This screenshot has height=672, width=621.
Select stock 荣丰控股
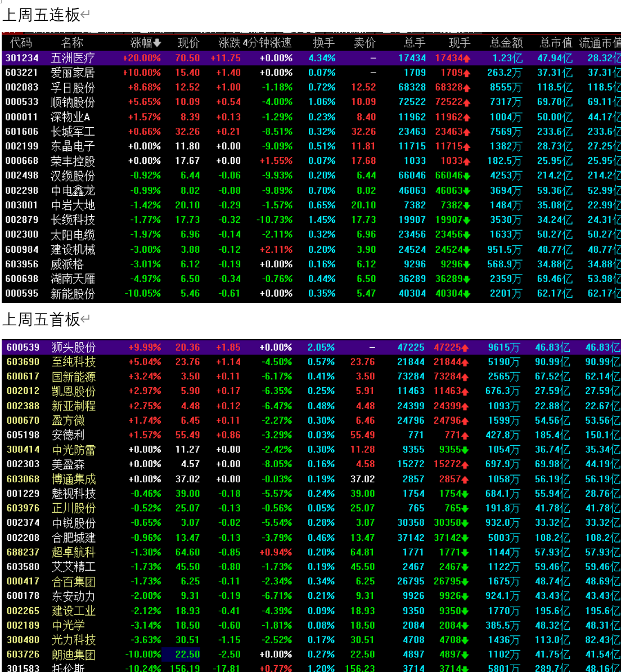(73, 161)
